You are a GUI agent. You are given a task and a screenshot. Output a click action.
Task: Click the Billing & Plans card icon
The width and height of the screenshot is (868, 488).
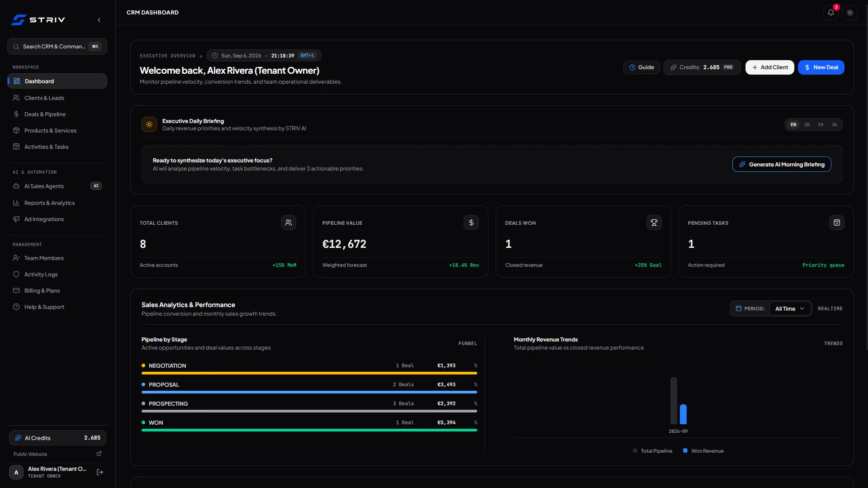(x=16, y=291)
